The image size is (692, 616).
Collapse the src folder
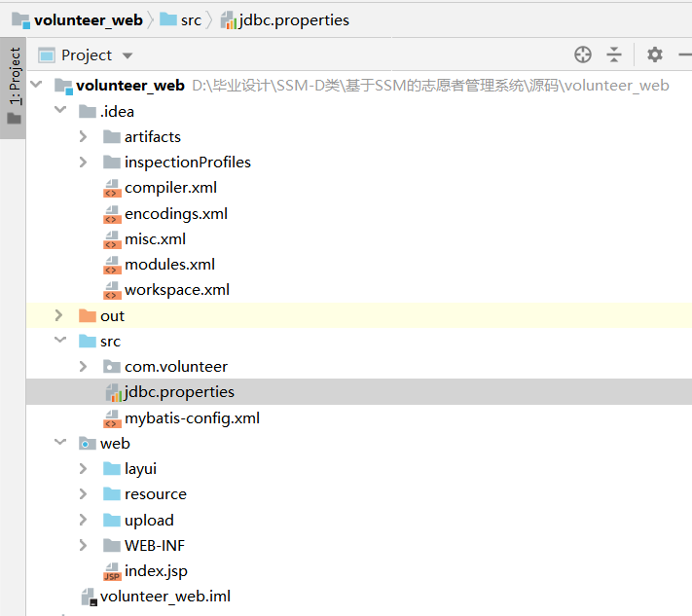(x=59, y=342)
